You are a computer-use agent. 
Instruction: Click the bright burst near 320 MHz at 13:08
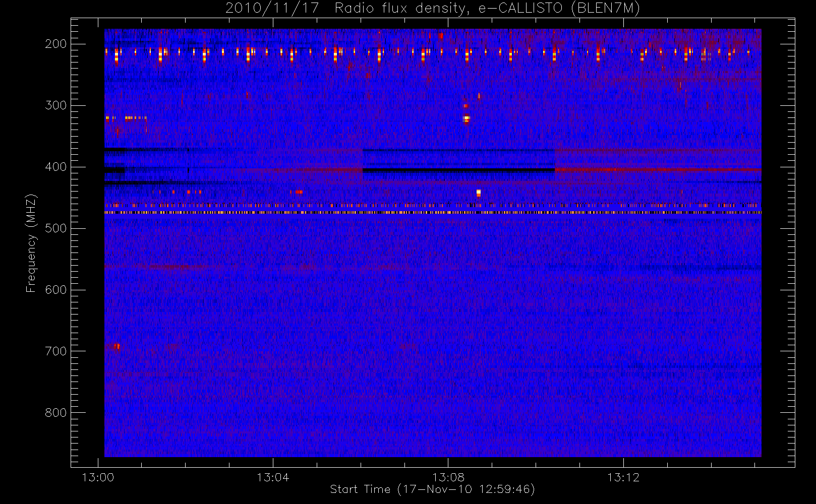tap(466, 119)
